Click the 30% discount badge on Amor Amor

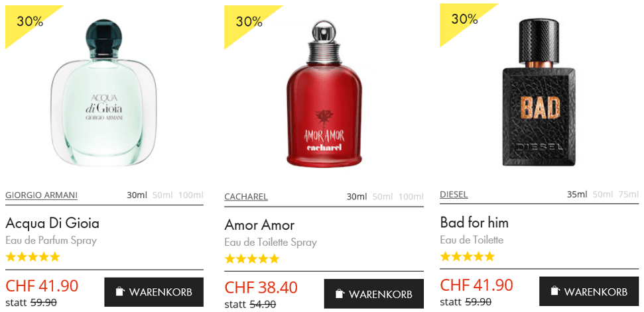[x=249, y=21]
